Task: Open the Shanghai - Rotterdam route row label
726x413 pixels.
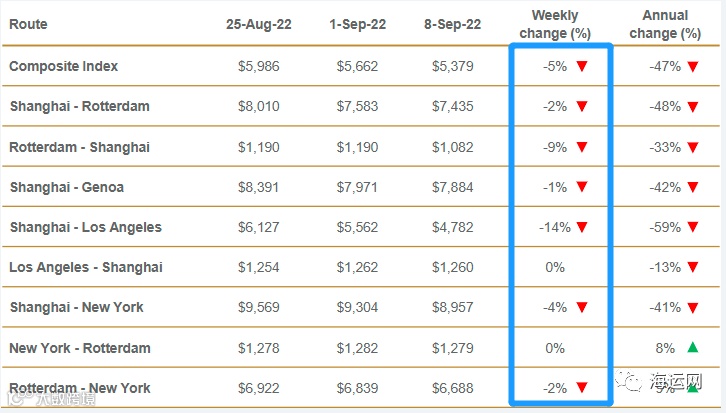Action: point(79,106)
